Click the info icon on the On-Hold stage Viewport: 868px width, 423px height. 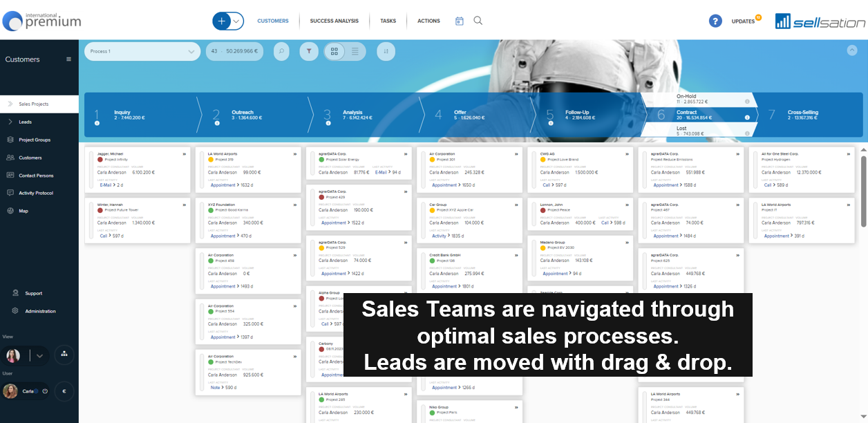click(x=747, y=102)
